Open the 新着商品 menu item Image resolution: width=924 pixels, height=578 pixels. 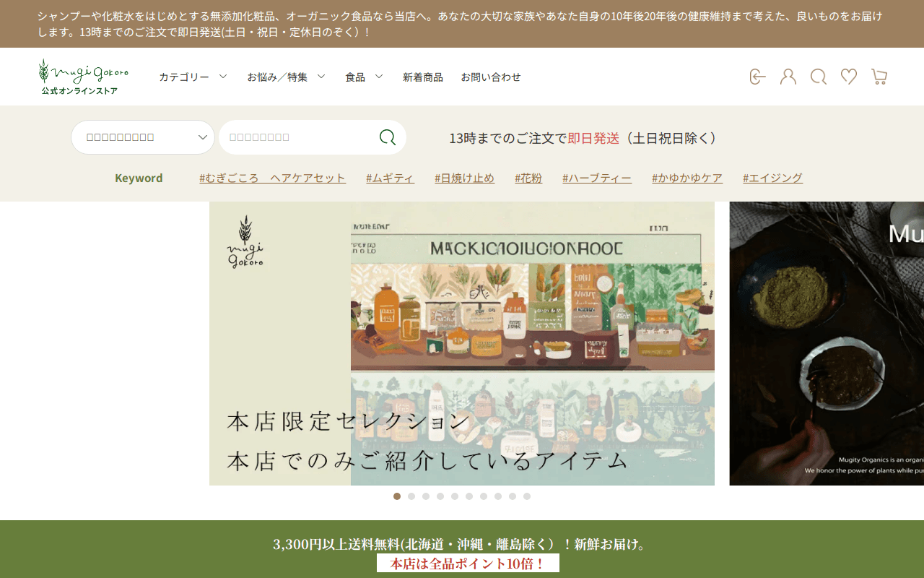pyautogui.click(x=423, y=77)
